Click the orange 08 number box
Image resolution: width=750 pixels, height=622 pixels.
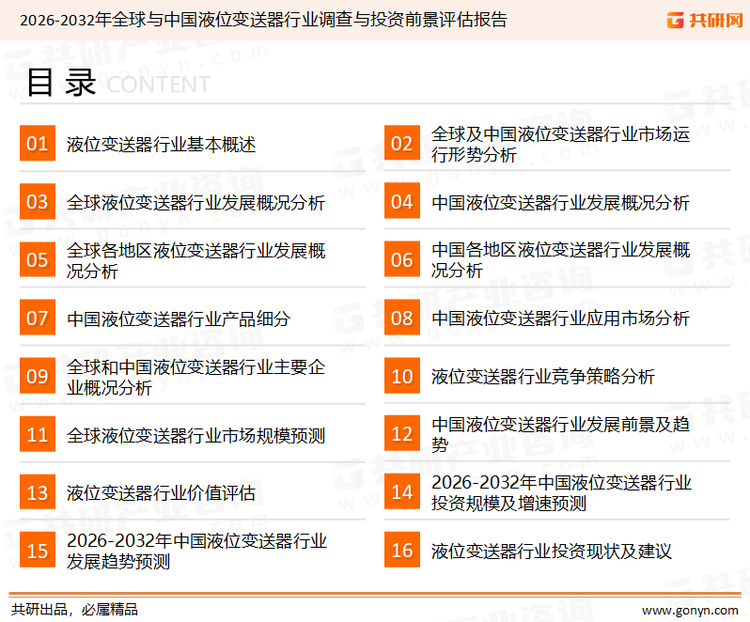click(402, 318)
